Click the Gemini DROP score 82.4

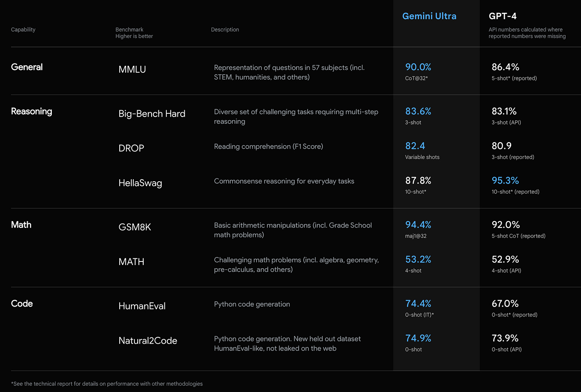[x=415, y=146]
